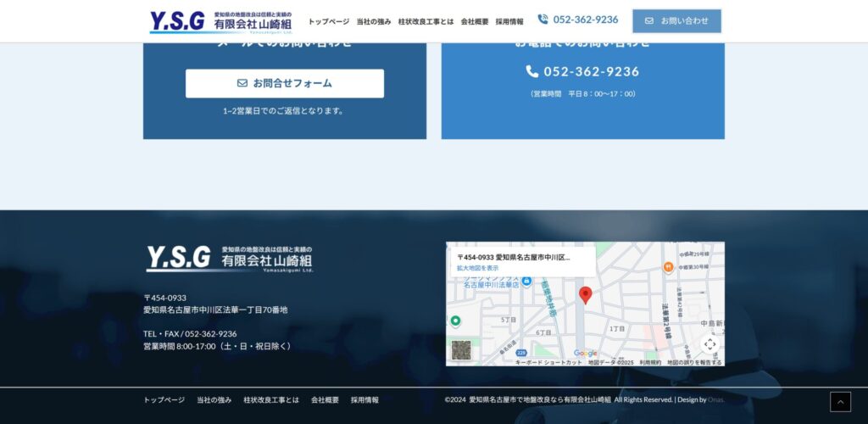Image resolution: width=868 pixels, height=424 pixels.
Task: Click the Y.S.G header logo
Action: pyautogui.click(x=220, y=21)
